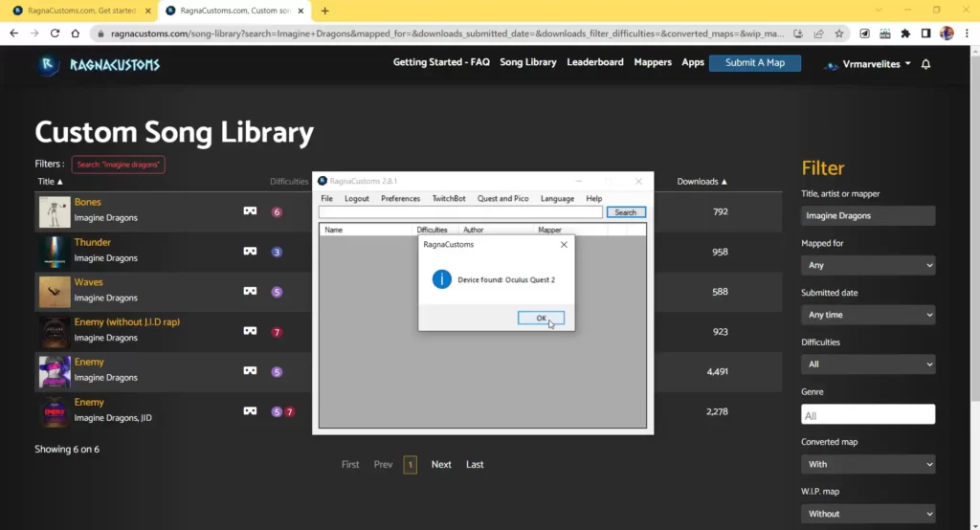Go to the Prev results page
This screenshot has width=980, height=530.
coord(383,464)
